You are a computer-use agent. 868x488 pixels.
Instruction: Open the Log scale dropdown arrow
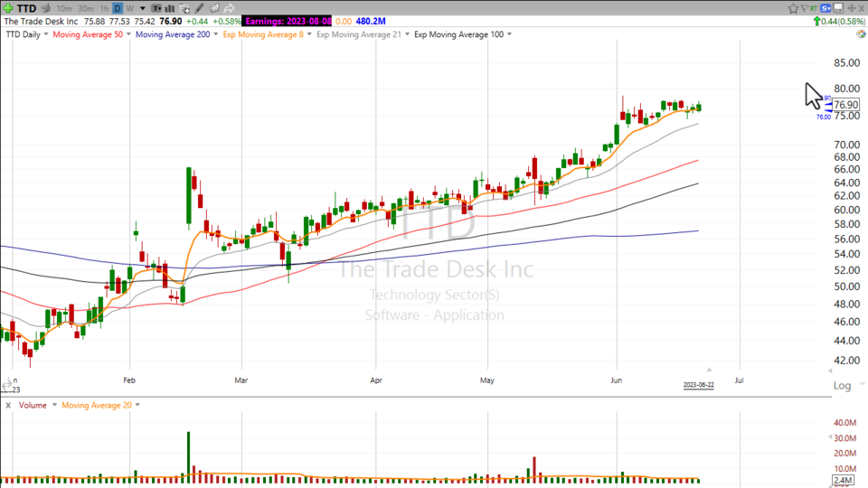click(x=862, y=383)
